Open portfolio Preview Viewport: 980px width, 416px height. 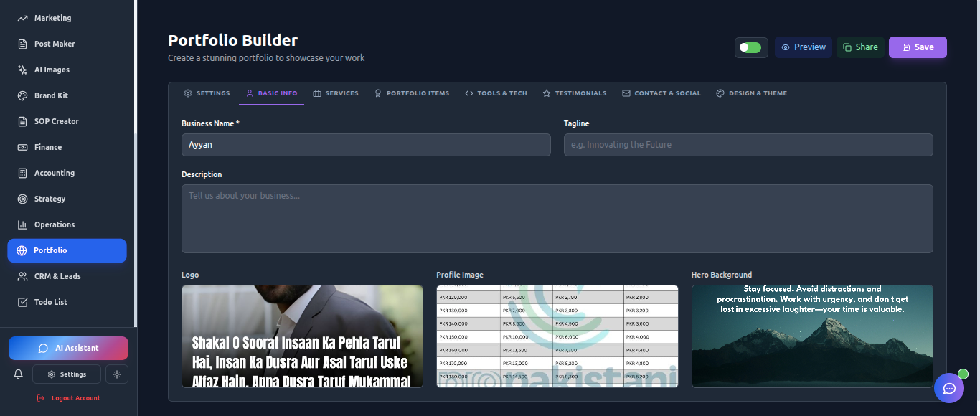tap(803, 47)
